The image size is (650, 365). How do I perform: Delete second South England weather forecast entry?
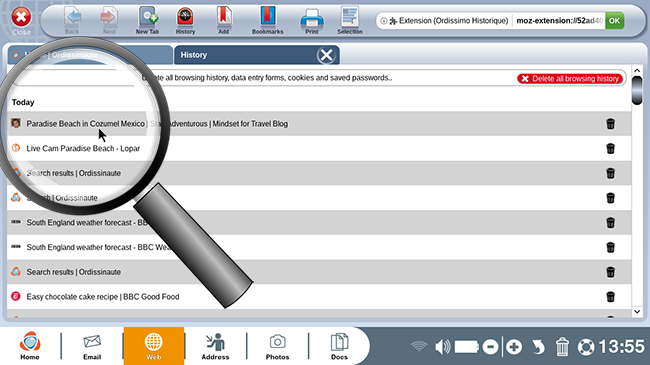click(x=610, y=247)
